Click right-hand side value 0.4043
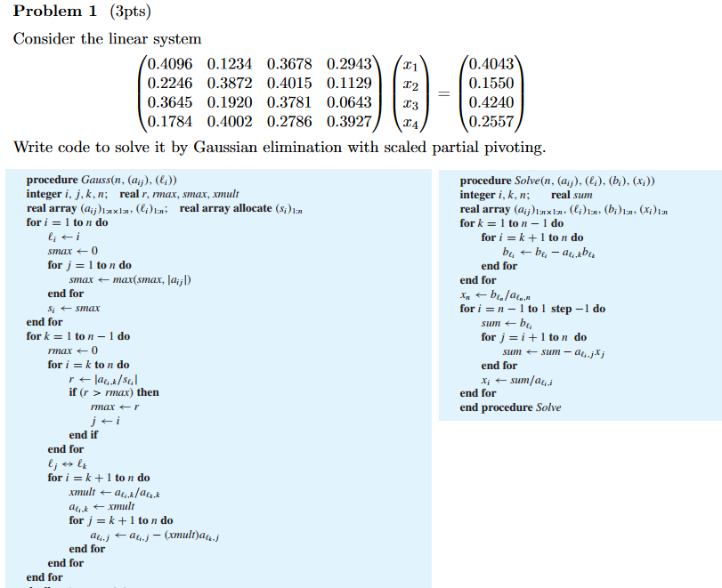Image resolution: width=722 pixels, height=588 pixels. pos(491,63)
